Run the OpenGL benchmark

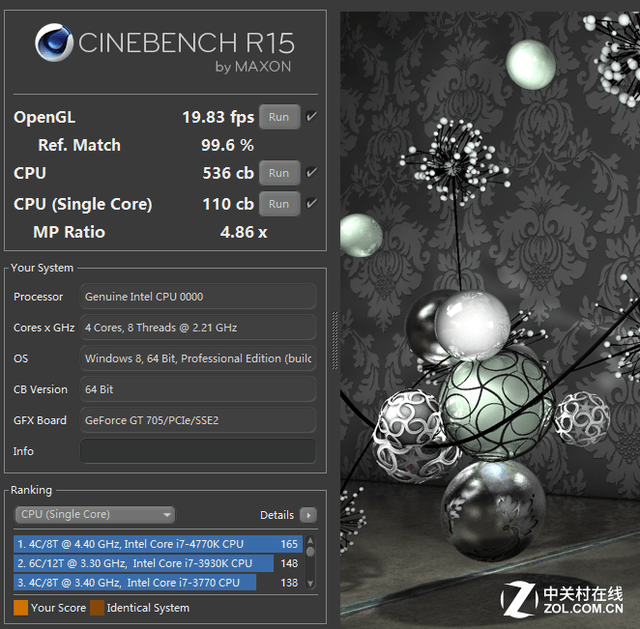point(280,117)
